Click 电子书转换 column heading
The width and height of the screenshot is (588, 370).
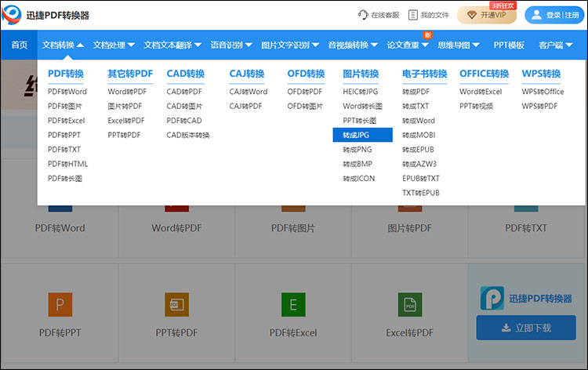[424, 74]
